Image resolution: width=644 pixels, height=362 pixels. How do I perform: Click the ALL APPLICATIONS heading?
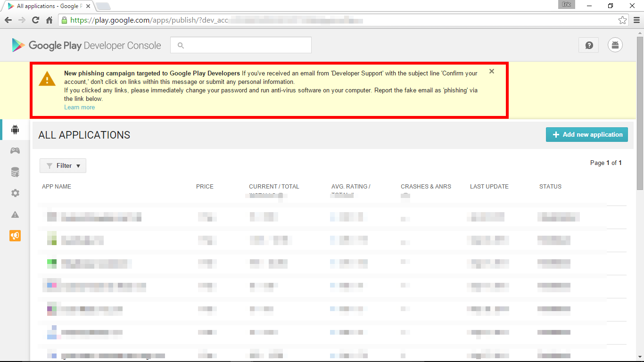(84, 135)
